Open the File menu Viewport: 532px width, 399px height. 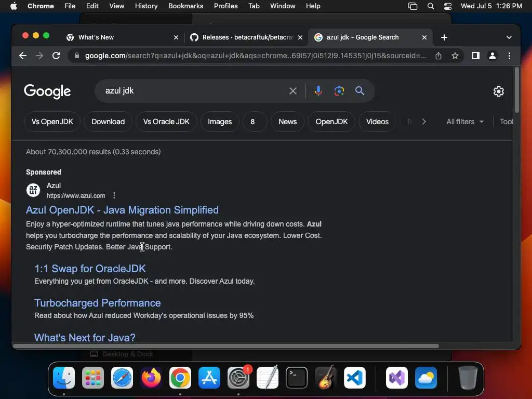70,6
